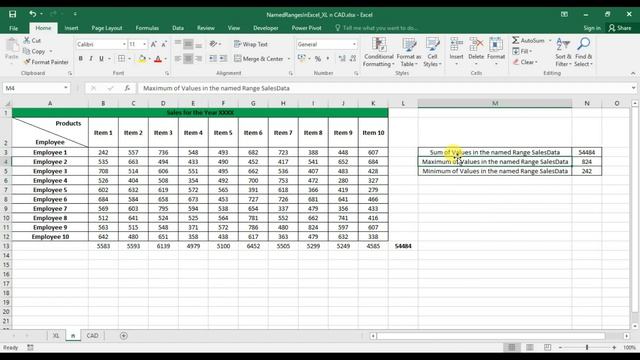Click the Undo arrow icon
The width and height of the screenshot is (640, 360).
tap(33, 14)
